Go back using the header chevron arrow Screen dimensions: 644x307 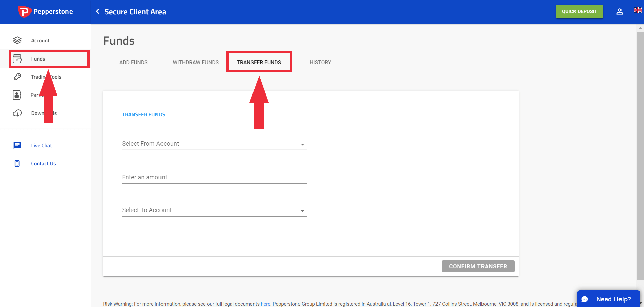98,12
